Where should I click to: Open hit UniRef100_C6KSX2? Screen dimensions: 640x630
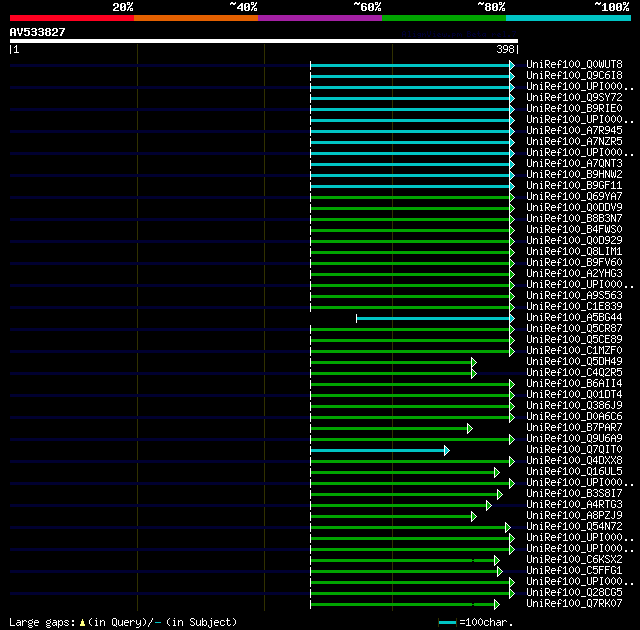click(574, 560)
